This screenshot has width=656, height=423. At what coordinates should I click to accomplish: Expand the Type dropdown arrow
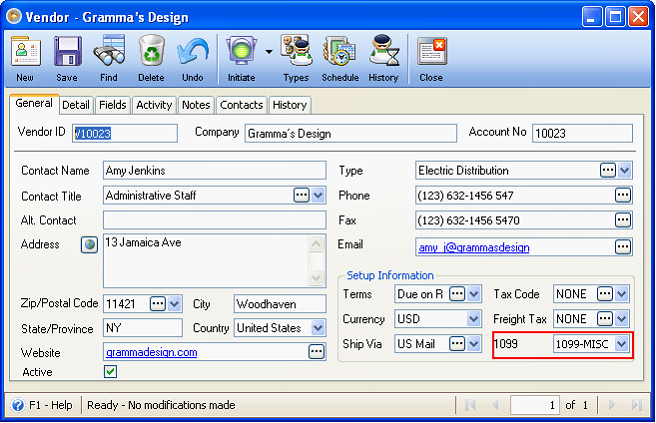[x=624, y=170]
